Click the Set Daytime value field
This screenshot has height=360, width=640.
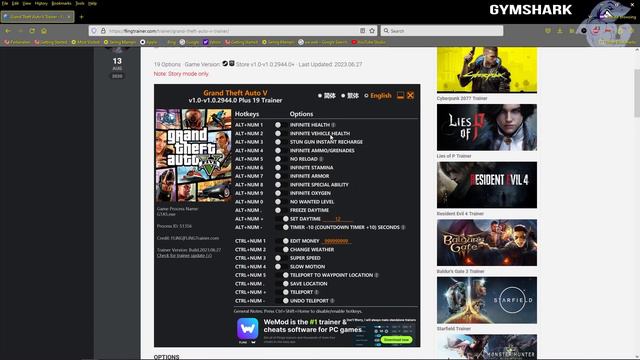(x=338, y=219)
